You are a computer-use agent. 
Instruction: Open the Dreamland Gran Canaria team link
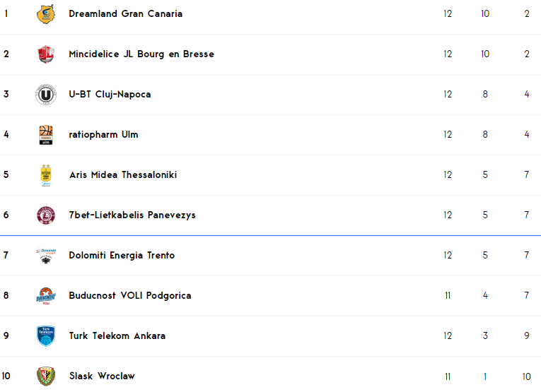[125, 14]
